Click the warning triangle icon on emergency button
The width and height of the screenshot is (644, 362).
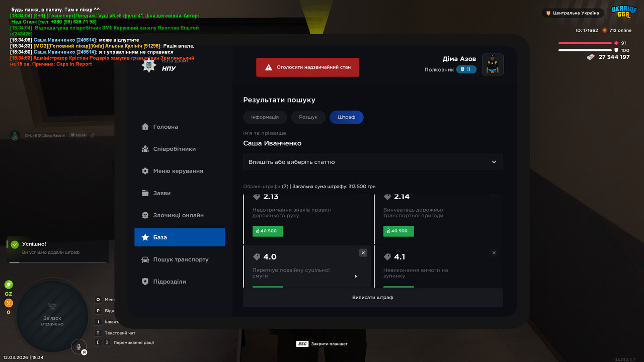coord(269,67)
